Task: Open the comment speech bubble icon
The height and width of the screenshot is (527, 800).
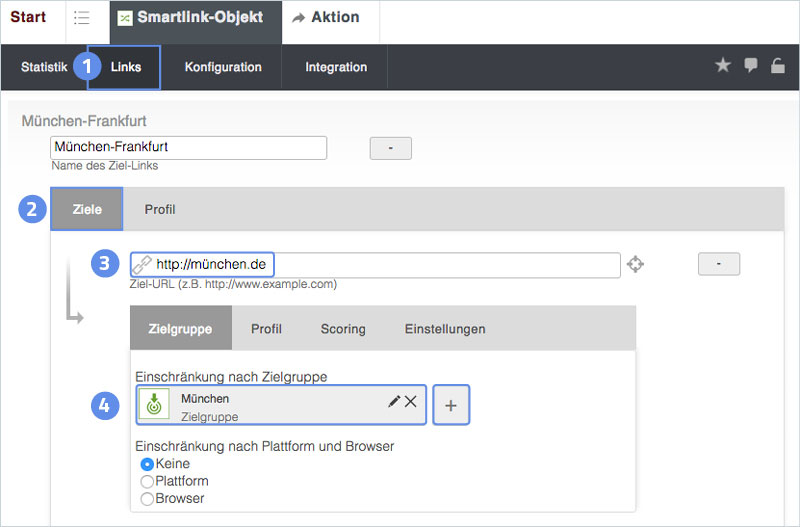Action: 751,66
